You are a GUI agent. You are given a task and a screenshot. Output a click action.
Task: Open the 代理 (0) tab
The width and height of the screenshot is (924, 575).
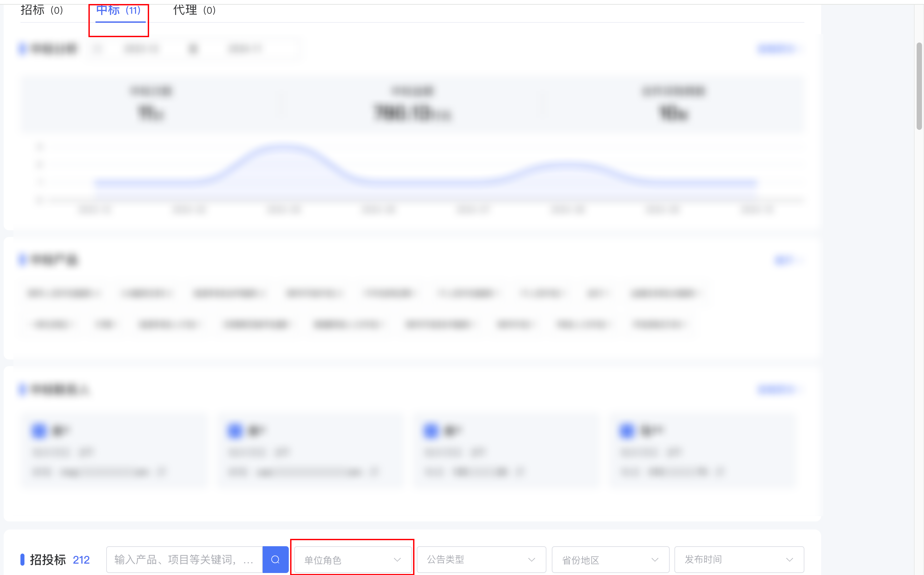click(x=194, y=10)
